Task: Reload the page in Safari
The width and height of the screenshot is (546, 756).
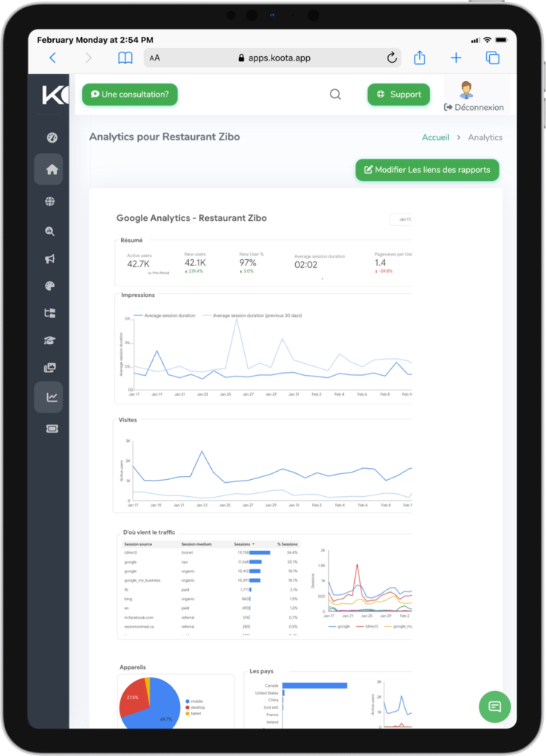Action: pyautogui.click(x=392, y=58)
